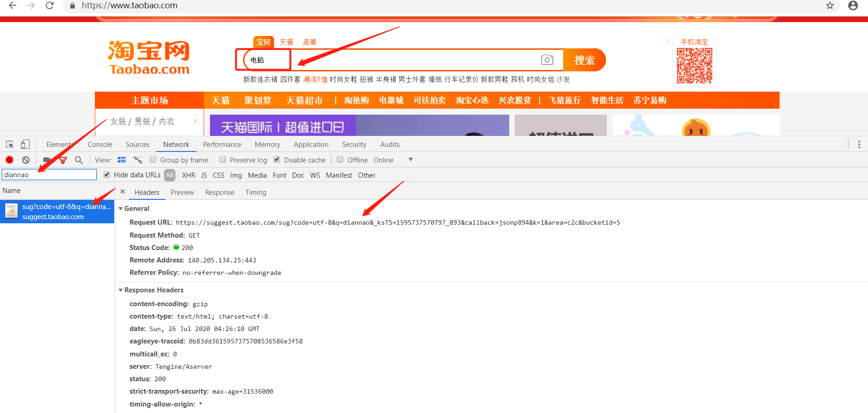Screen dimensions: 868x413
Task: Click the browser back arrow
Action: (12, 6)
